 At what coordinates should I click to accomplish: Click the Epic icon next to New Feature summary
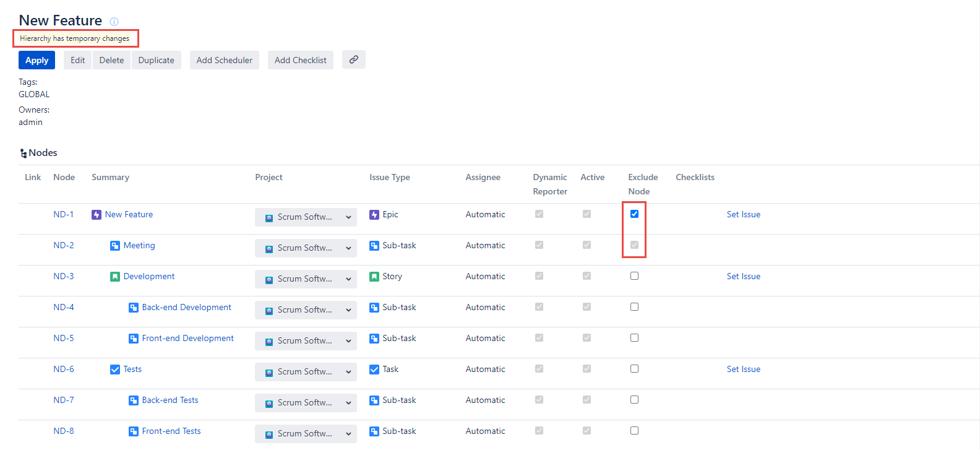click(x=97, y=215)
